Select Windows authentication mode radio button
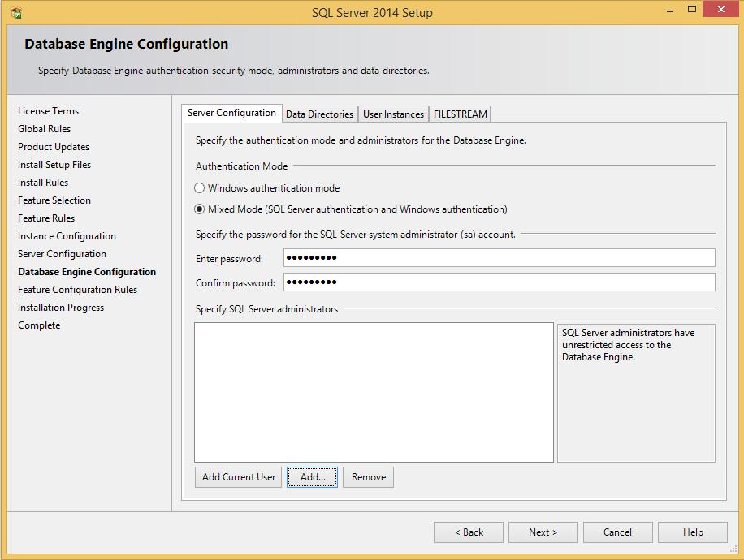 [199, 188]
